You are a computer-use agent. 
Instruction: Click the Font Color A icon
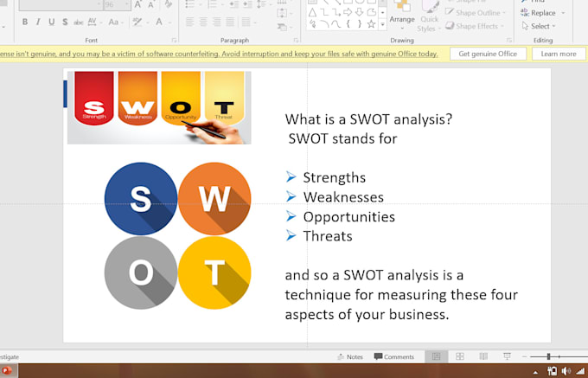159,22
